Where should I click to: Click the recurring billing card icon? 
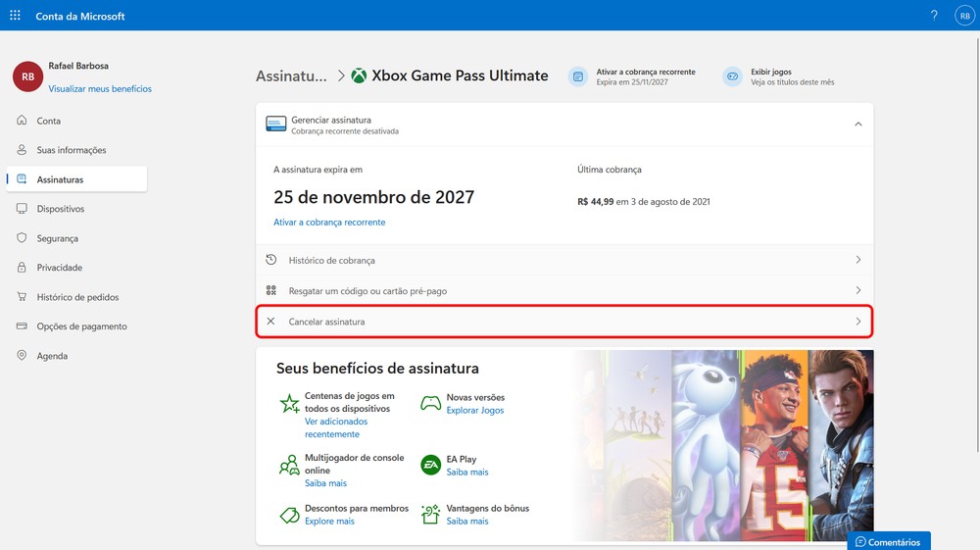tap(578, 76)
